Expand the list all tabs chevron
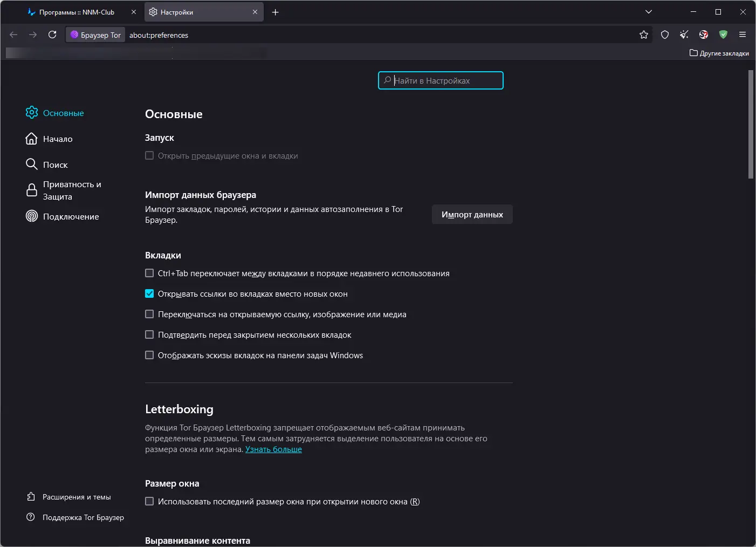756x547 pixels. [649, 12]
